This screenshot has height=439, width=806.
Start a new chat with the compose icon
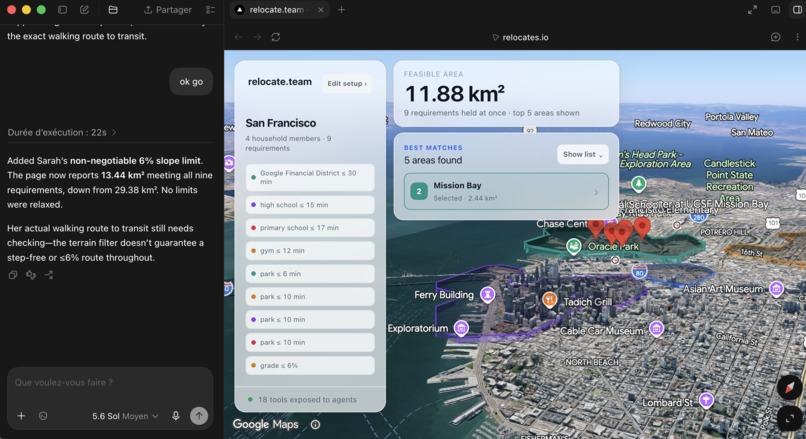click(84, 10)
